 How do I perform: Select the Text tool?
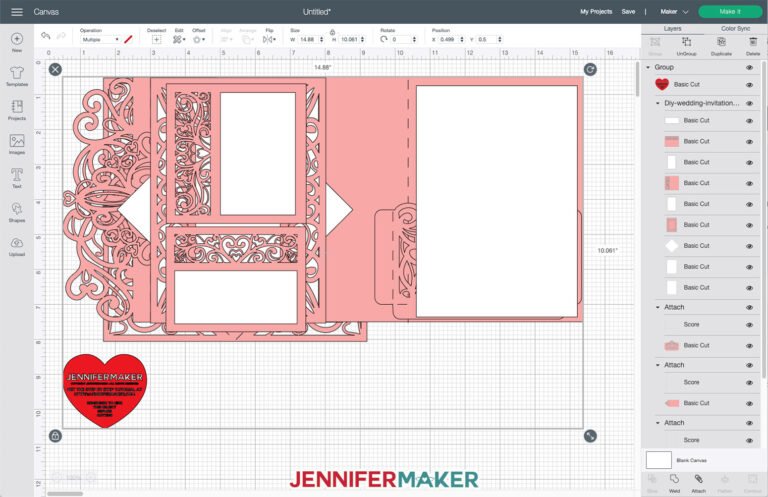(x=17, y=178)
